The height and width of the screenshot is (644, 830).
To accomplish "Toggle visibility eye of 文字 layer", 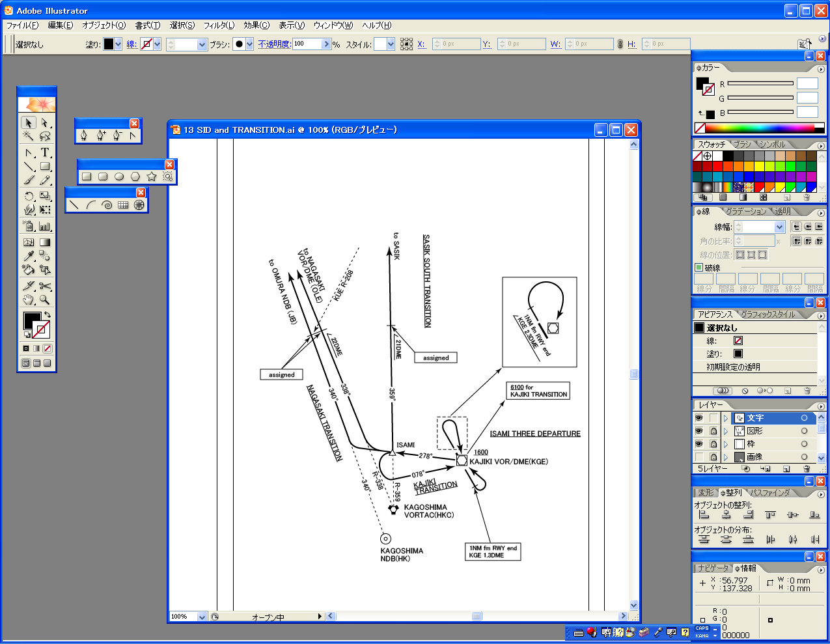I will (699, 418).
